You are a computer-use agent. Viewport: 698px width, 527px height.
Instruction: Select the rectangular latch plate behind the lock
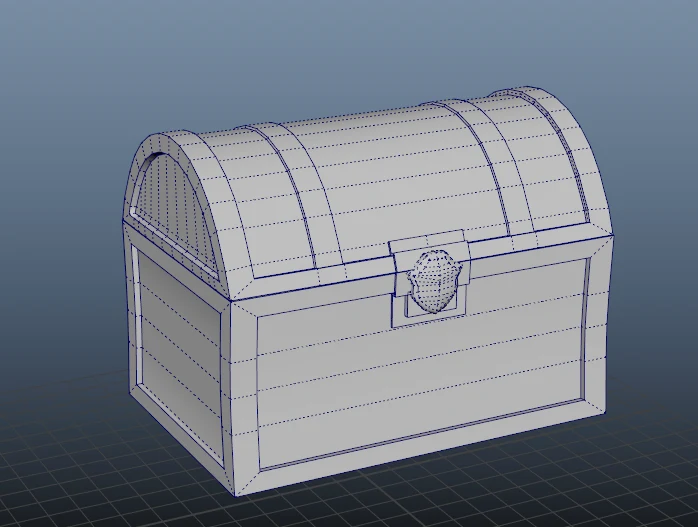pos(430,279)
